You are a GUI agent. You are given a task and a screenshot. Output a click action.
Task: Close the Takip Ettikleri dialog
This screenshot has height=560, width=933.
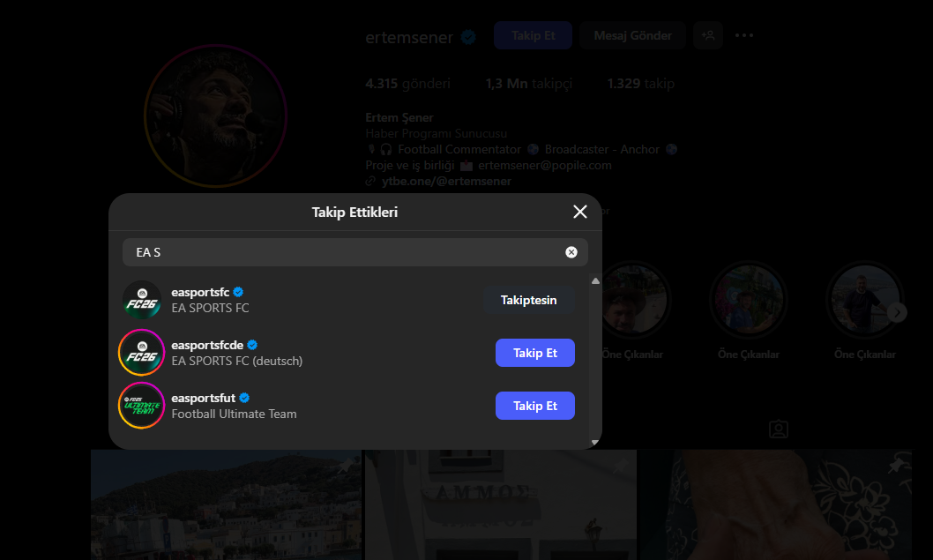580,212
